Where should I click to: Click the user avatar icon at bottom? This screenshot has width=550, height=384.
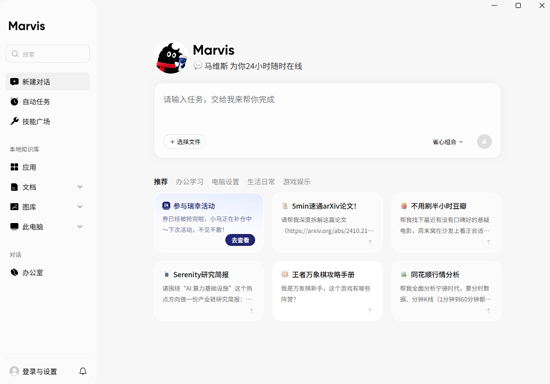pyautogui.click(x=14, y=371)
